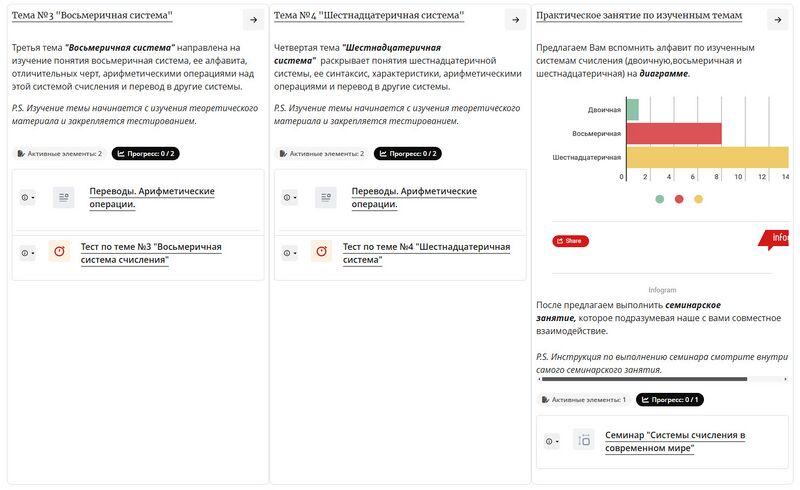Click the red Восьмеричная bar in chart

coord(674,134)
